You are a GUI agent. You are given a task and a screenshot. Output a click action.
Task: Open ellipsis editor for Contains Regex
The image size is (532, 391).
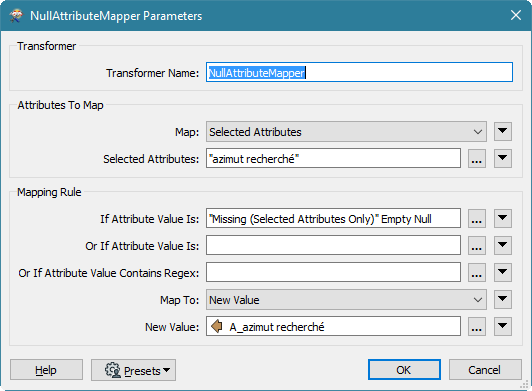coord(477,272)
